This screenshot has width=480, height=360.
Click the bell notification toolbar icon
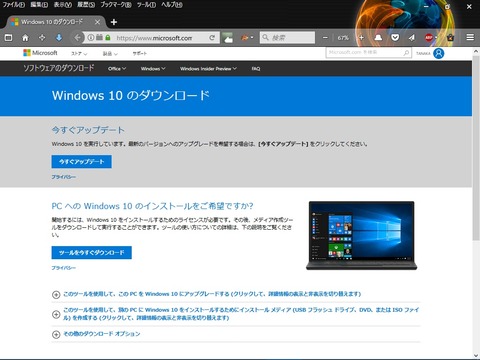(x=378, y=38)
